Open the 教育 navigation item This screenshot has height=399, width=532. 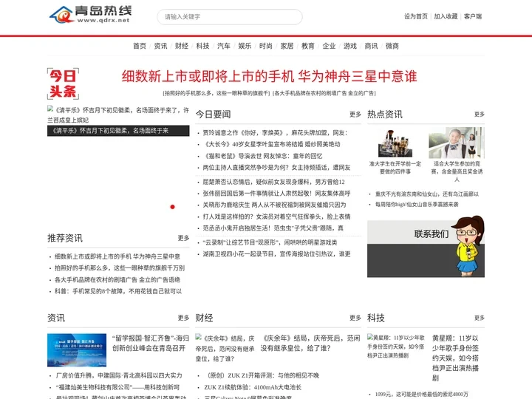coord(307,46)
